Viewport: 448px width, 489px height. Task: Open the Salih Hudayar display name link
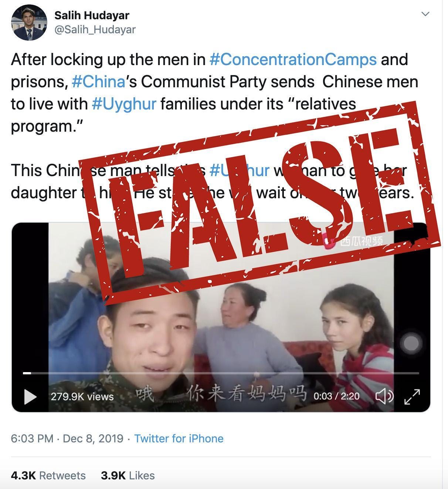(x=92, y=16)
